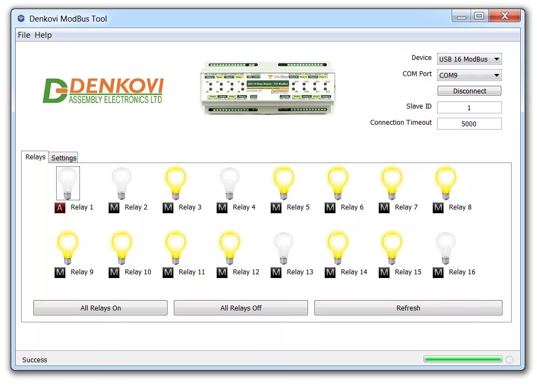Toggle the Relay 10 light bulb

122,248
